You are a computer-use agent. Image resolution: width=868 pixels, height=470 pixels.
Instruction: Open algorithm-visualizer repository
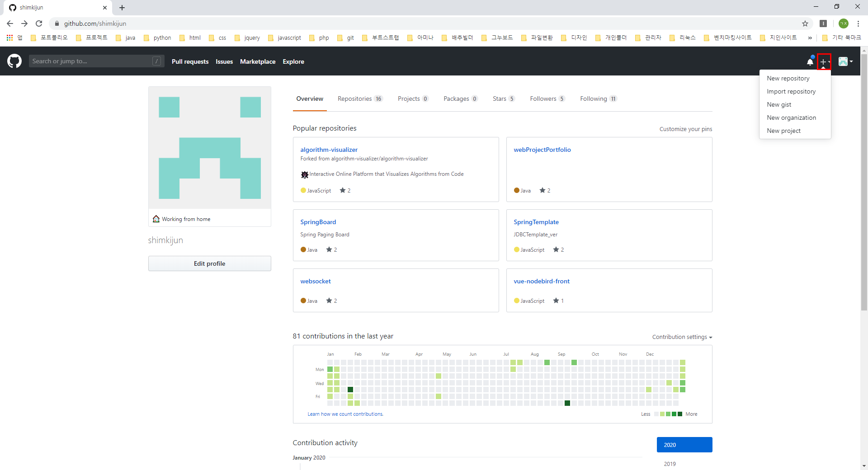click(329, 150)
